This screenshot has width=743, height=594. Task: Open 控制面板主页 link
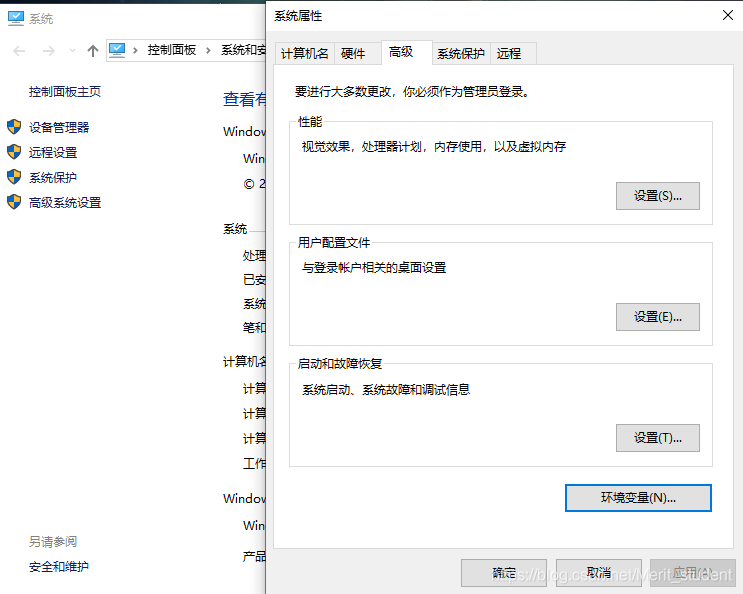[65, 91]
